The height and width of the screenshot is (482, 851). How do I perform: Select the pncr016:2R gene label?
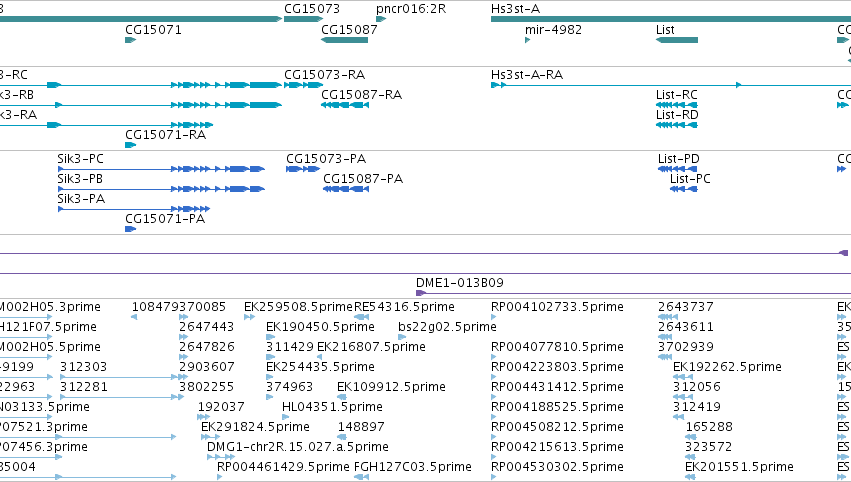pyautogui.click(x=411, y=9)
